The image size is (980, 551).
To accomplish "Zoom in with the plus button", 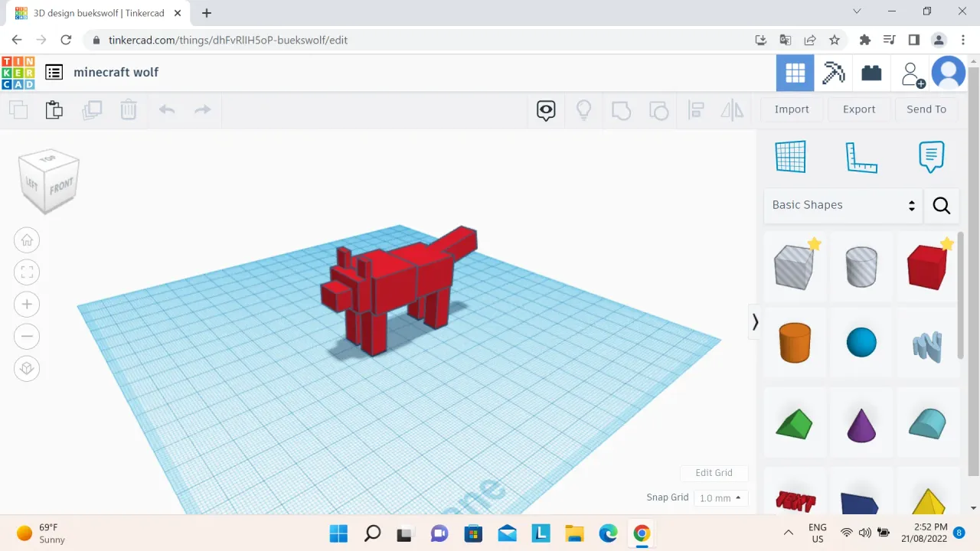I will click(27, 304).
